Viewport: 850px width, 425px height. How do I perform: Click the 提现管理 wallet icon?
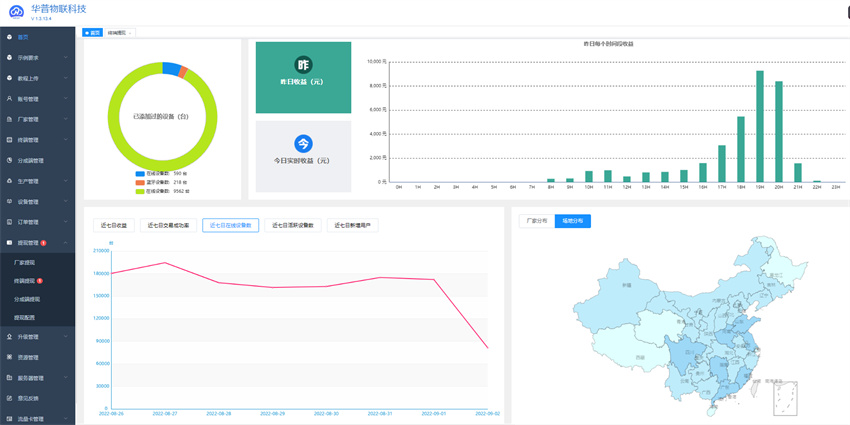click(10, 243)
